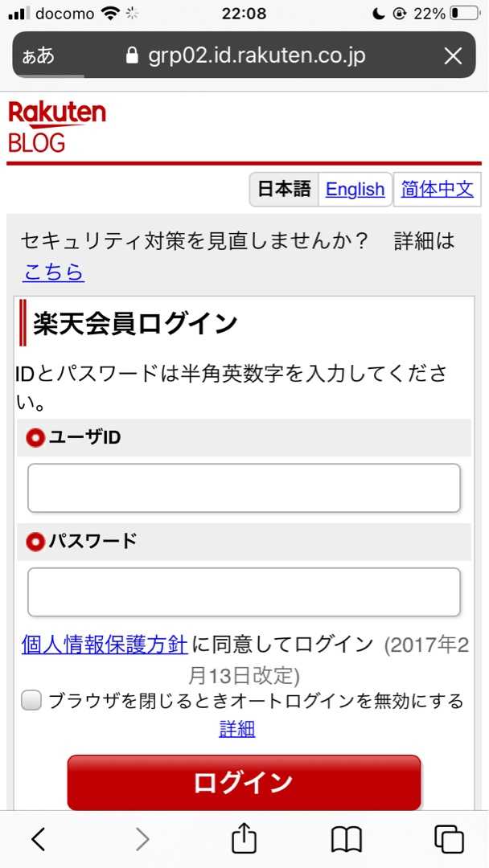The width and height of the screenshot is (489, 868).
Task: Focus the ユーザID input field
Action: click(244, 488)
